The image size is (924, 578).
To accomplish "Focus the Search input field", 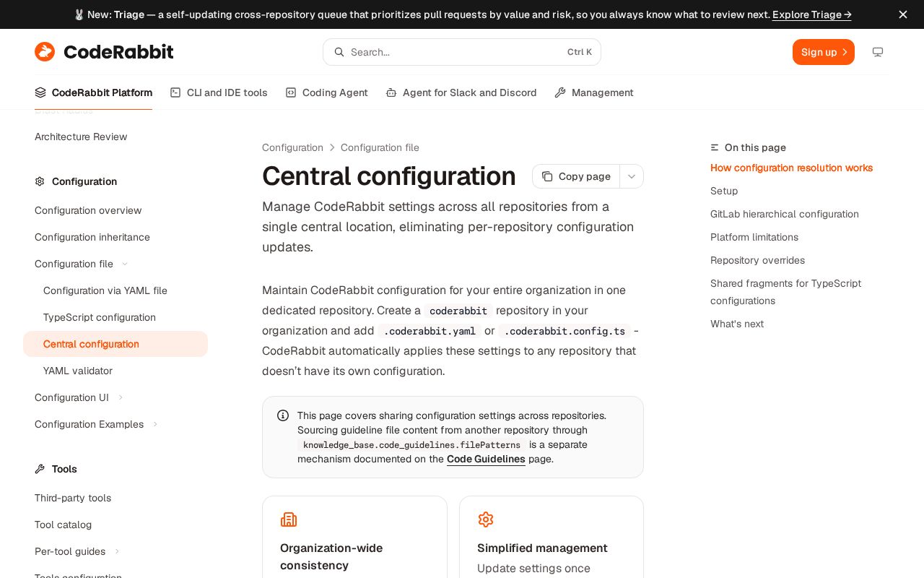I will [x=462, y=52].
